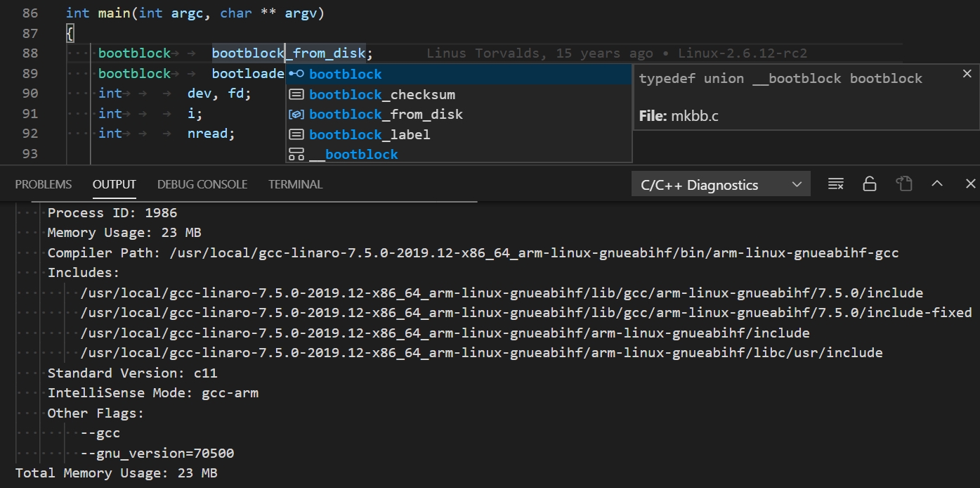Click the Process ID: 1986 line
This screenshot has width=980, height=488.
112,213
